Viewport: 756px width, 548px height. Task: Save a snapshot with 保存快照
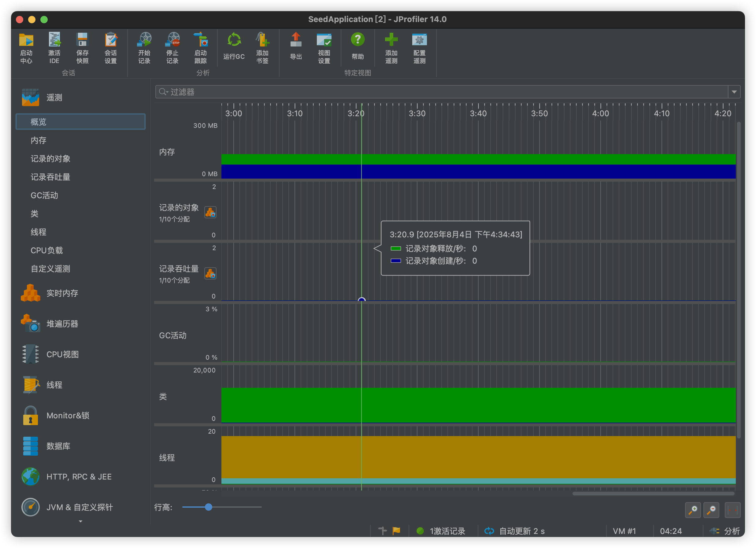tap(82, 48)
